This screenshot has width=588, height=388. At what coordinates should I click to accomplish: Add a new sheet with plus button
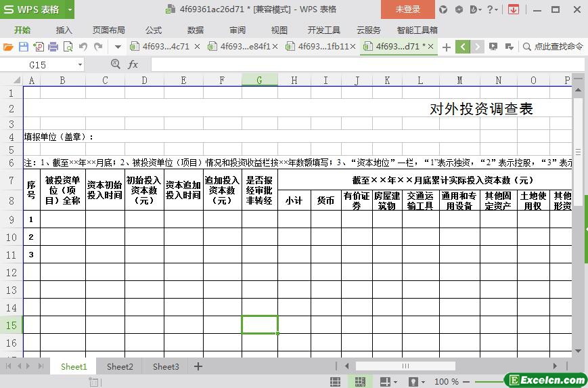198,366
